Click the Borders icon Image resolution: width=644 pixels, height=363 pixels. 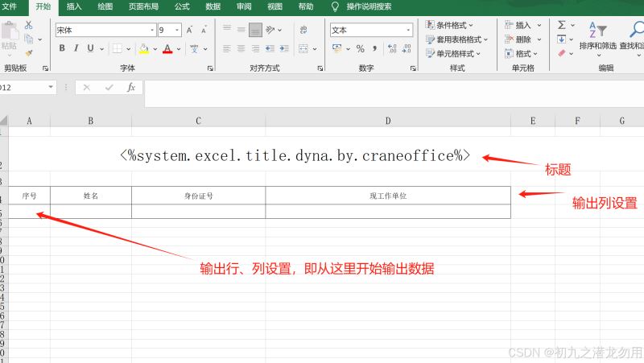coord(118,49)
